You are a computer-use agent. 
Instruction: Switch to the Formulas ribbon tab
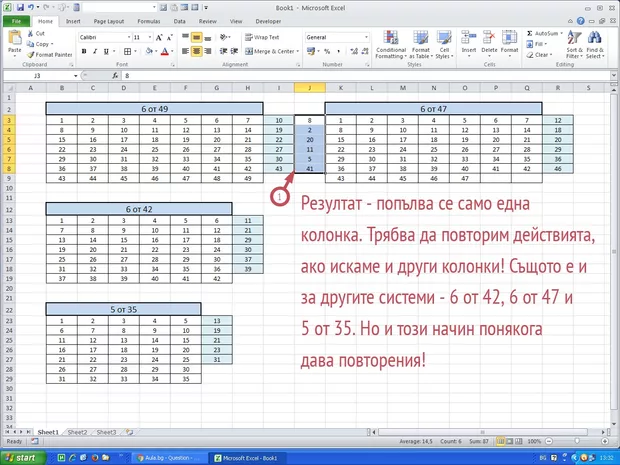pos(149,21)
